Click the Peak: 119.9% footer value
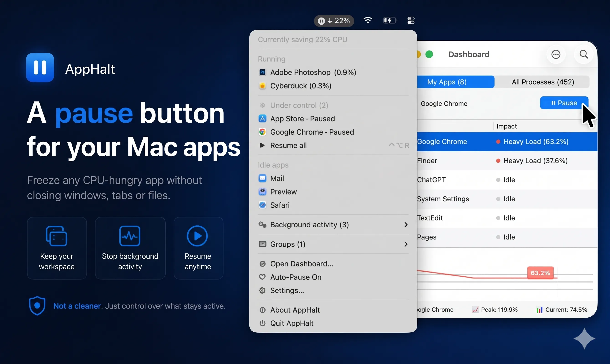The width and height of the screenshot is (610, 364). (499, 310)
